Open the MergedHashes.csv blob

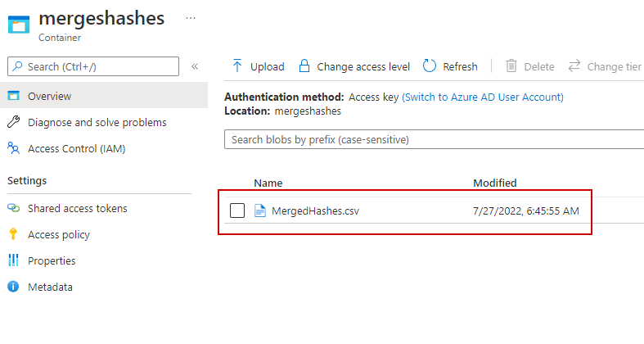(315, 211)
